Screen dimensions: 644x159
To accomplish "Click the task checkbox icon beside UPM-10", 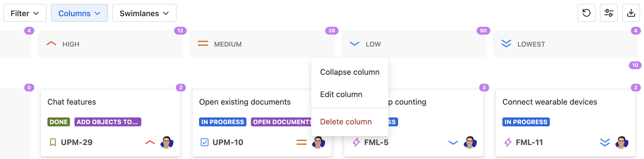I will point(204,143).
